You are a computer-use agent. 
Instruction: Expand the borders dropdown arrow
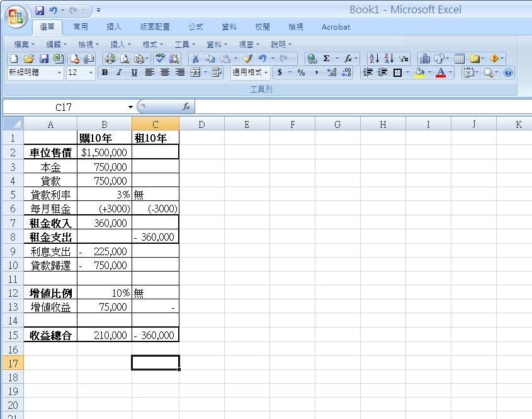click(407, 72)
